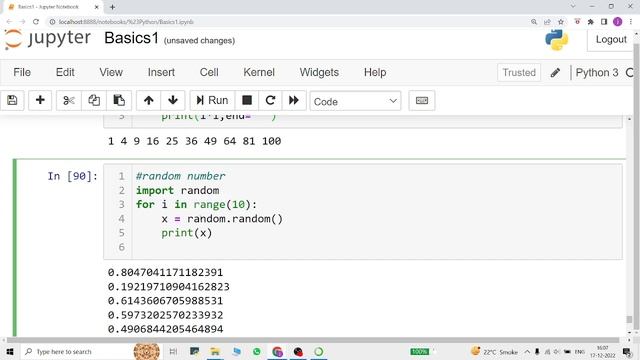Viewport: 640px width, 360px height.
Task: Open the browser extensions puzzle icon
Action: click(x=591, y=22)
